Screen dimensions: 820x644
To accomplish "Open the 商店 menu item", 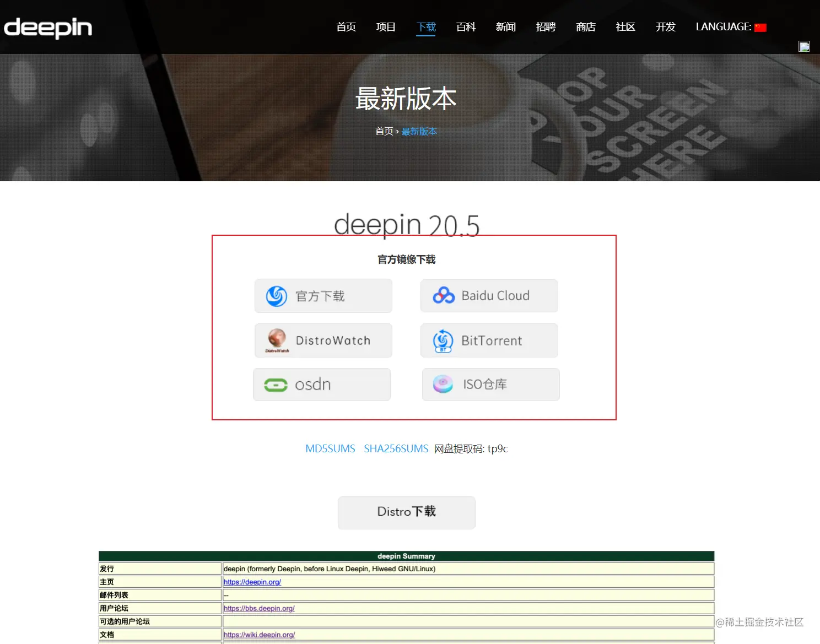I will click(585, 27).
